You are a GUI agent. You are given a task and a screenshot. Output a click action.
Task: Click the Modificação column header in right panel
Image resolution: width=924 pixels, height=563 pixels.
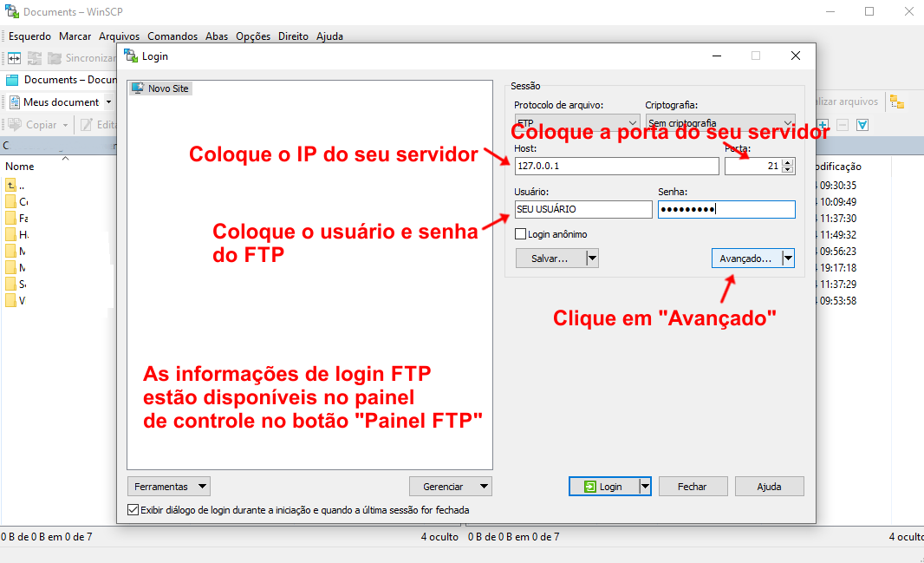(839, 167)
